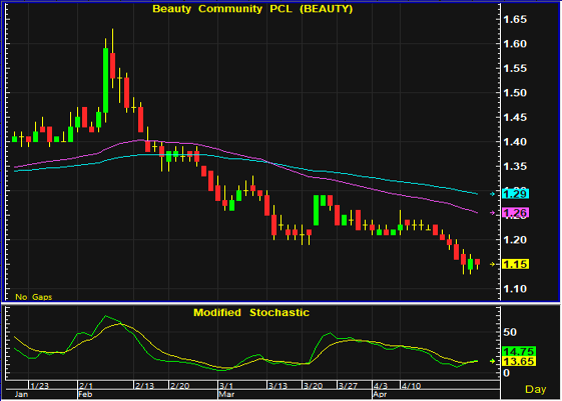Click the 1.20 price axis value

515,240
